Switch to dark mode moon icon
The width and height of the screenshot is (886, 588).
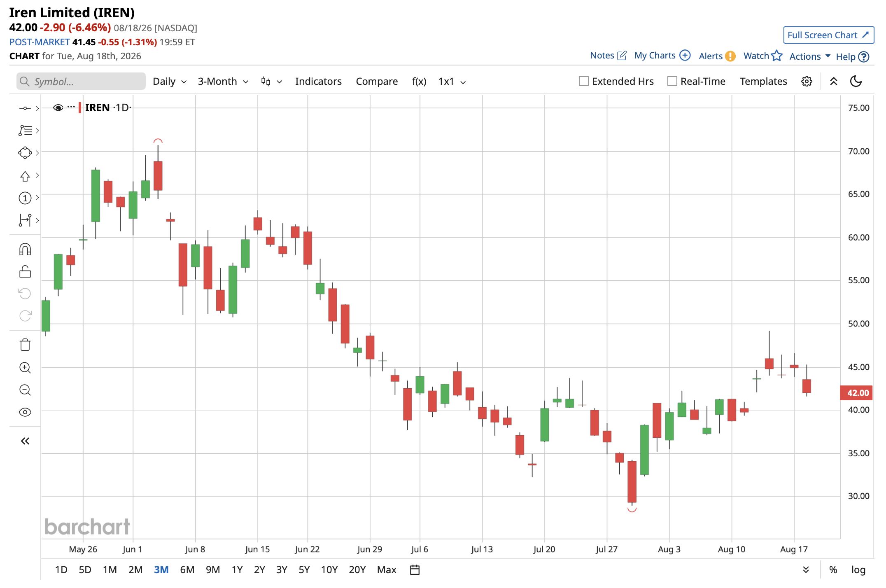point(856,82)
